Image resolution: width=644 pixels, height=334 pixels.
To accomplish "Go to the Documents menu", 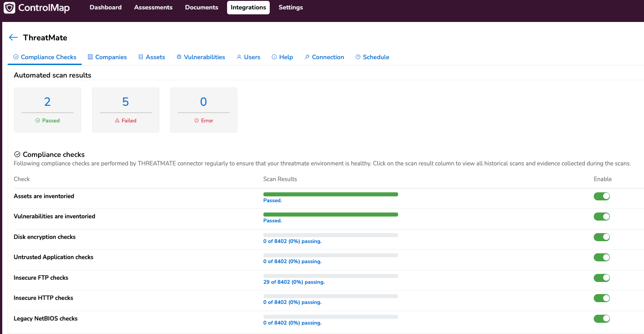I will (202, 7).
